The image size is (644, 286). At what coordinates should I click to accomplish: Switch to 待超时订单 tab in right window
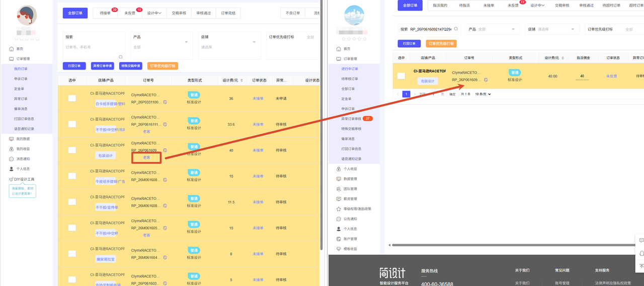[x=611, y=5]
